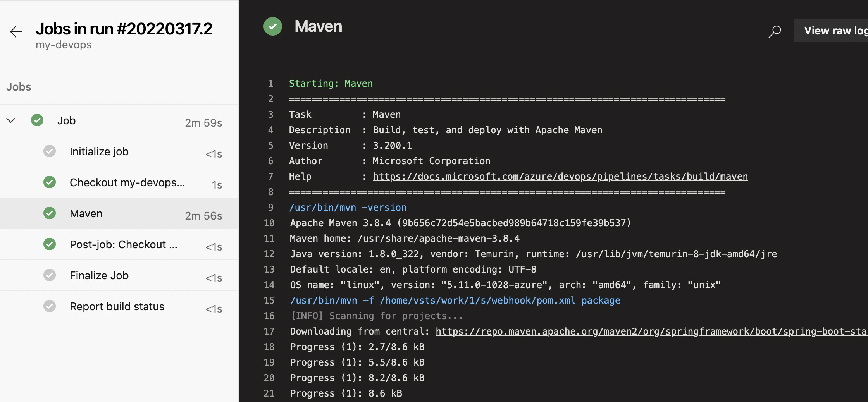
Task: Click the "Progress (1): 8.2/8.6 kB" line
Action: (x=357, y=378)
